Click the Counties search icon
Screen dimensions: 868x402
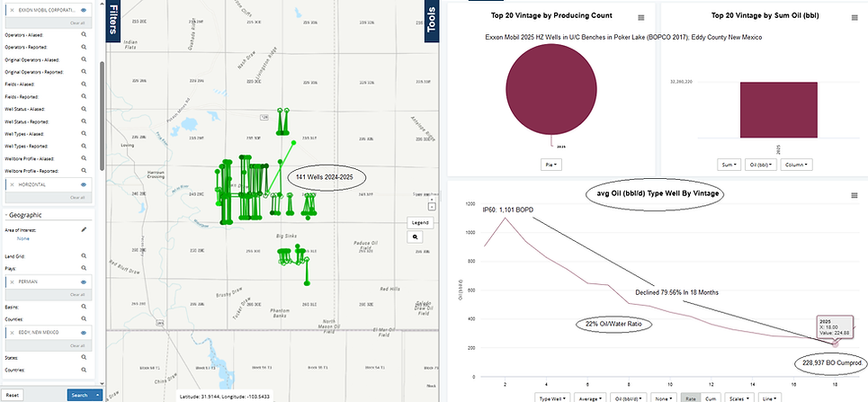85,319
